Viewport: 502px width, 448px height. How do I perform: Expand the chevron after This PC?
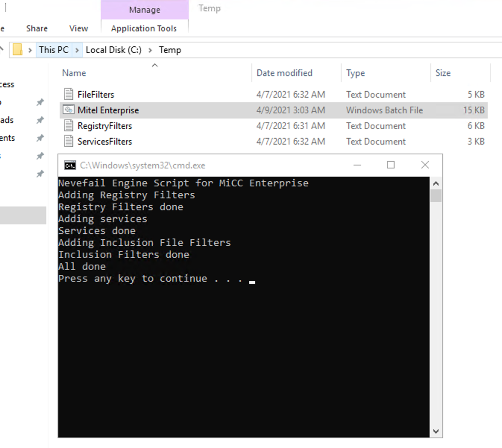coord(77,50)
